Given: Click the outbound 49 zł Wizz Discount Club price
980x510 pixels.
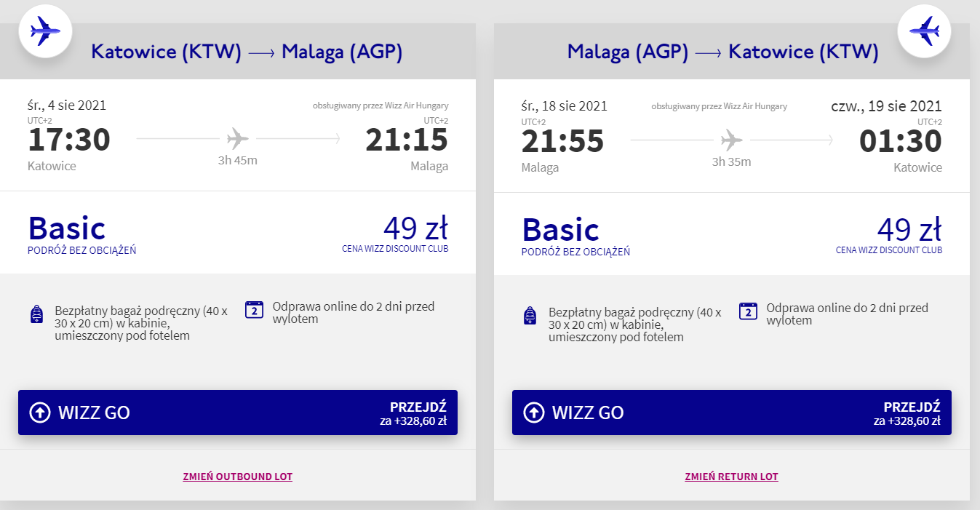Looking at the screenshot, I should click(415, 228).
